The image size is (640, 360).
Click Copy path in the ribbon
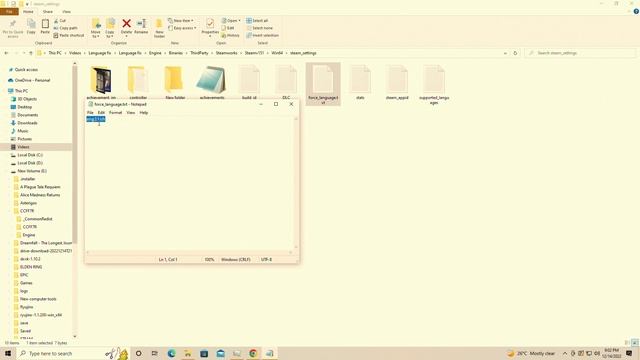65,28
